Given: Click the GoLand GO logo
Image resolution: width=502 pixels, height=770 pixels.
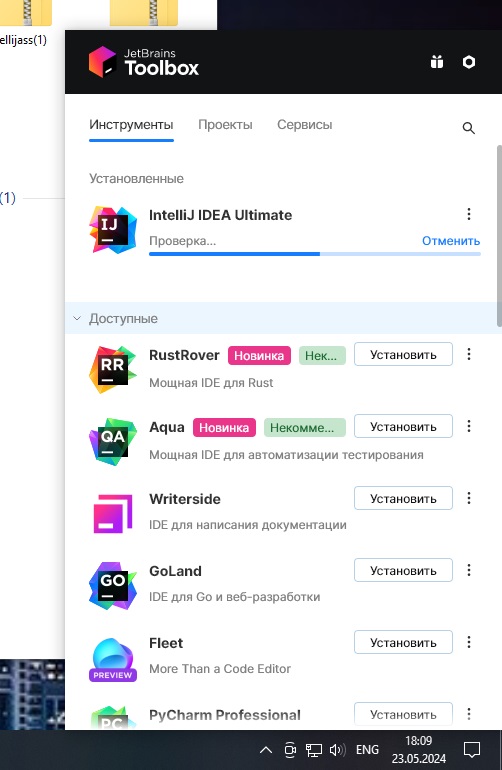Looking at the screenshot, I should (x=113, y=585).
